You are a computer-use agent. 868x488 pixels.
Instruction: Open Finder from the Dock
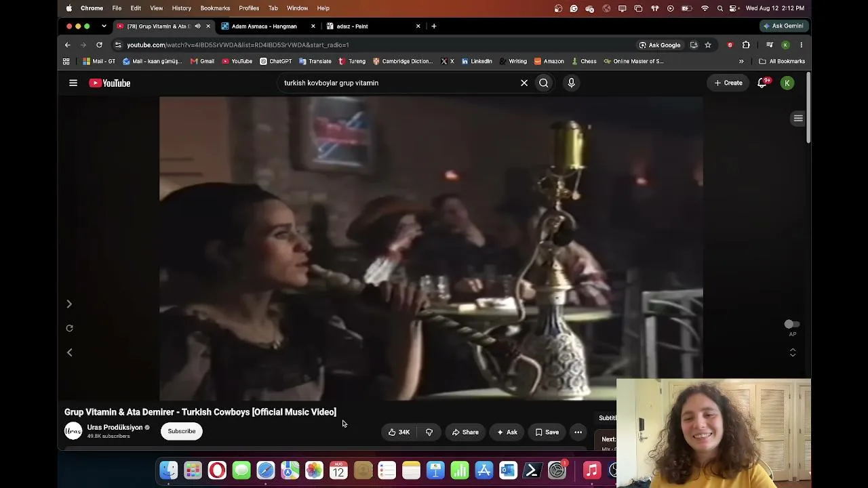click(169, 470)
